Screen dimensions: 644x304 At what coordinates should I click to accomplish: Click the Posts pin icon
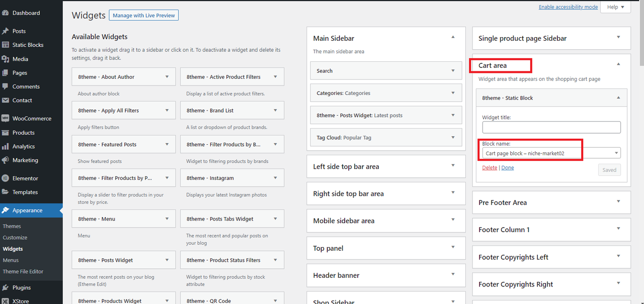pos(5,31)
